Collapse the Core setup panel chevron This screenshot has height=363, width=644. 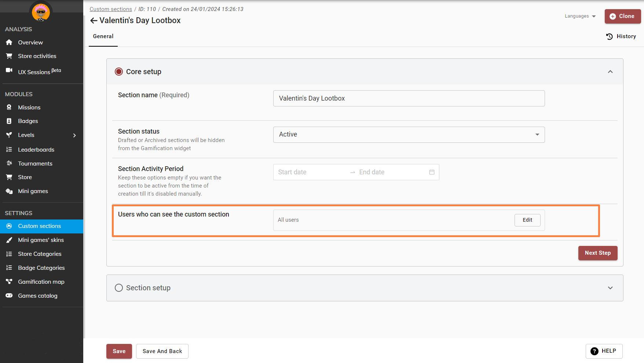click(x=610, y=72)
